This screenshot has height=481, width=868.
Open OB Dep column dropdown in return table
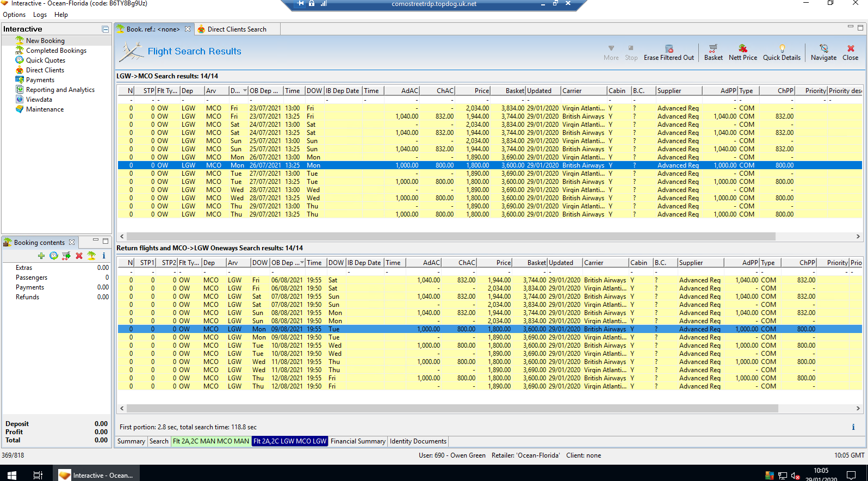pyautogui.click(x=302, y=263)
